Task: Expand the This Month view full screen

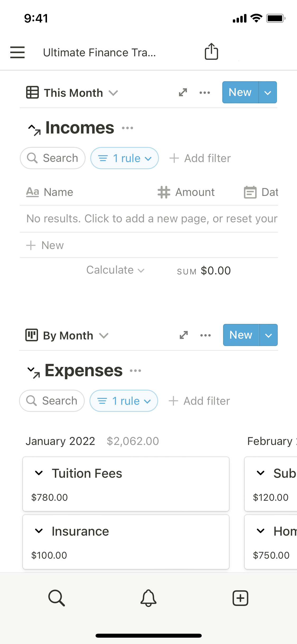Action: point(183,93)
